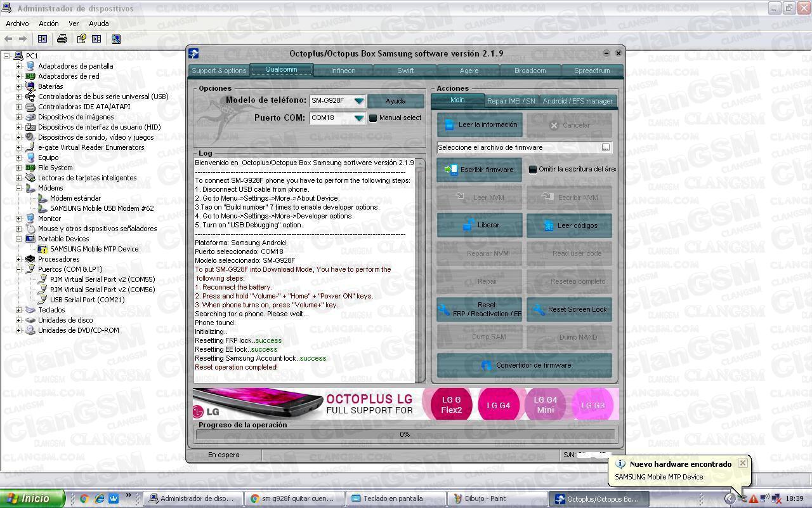Click the Escribir firmware button
Viewport: 812px width, 508px height.
(x=480, y=170)
